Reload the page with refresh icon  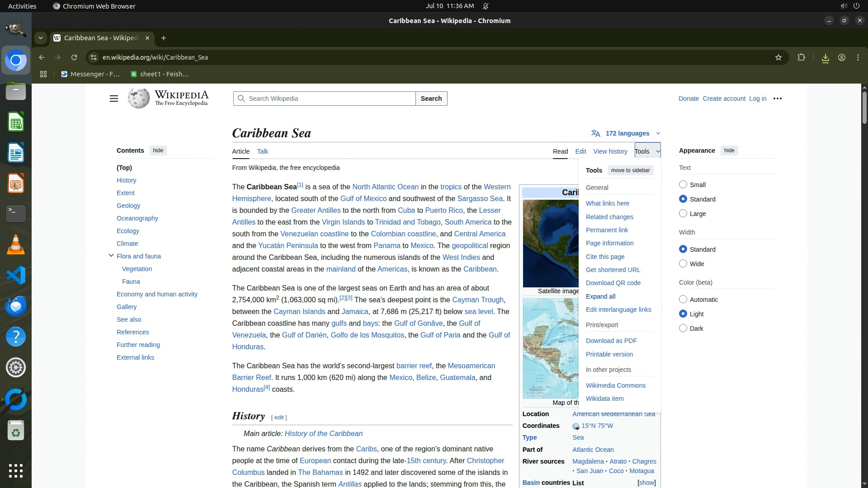point(74,57)
